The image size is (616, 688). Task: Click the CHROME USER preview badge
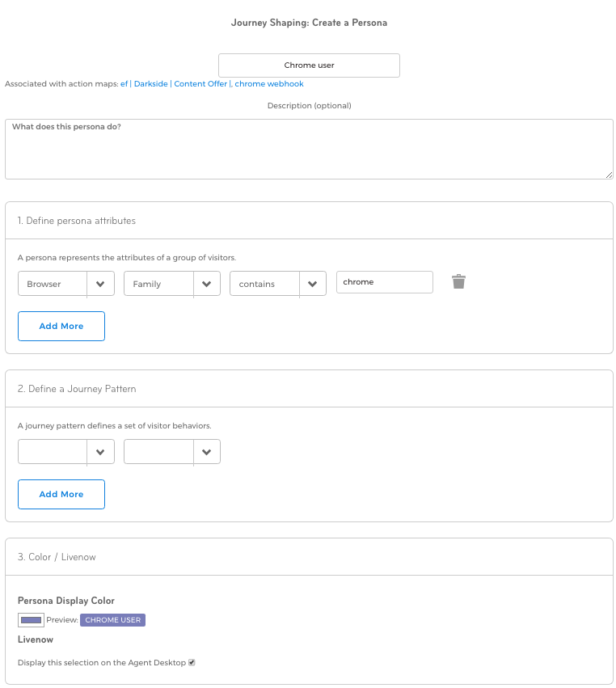(x=112, y=620)
